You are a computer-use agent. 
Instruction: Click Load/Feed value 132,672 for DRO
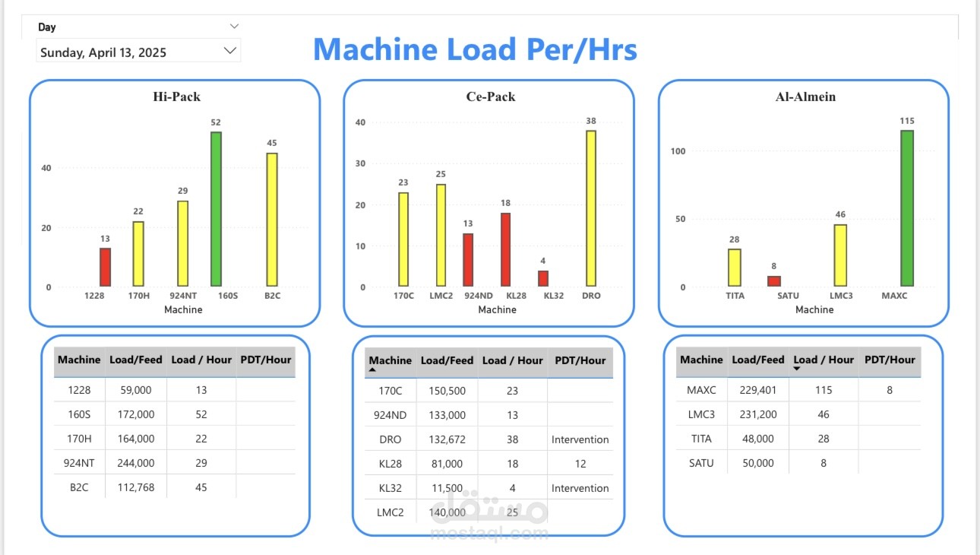click(447, 439)
